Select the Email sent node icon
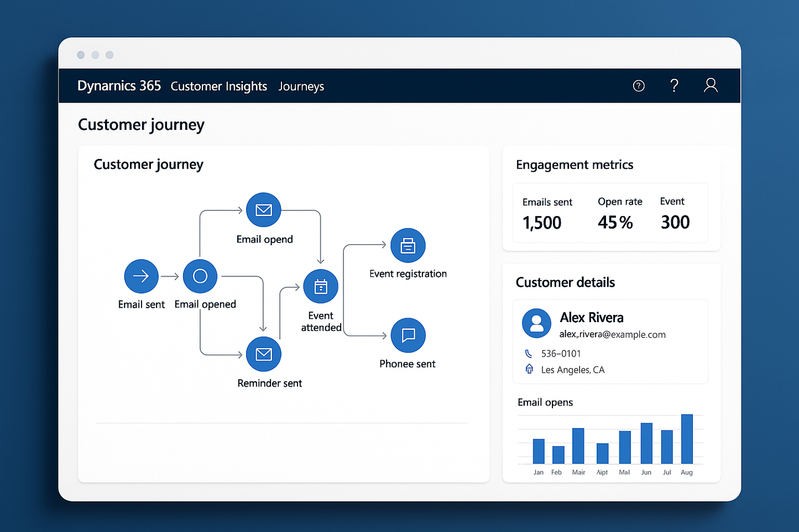 tap(142, 276)
